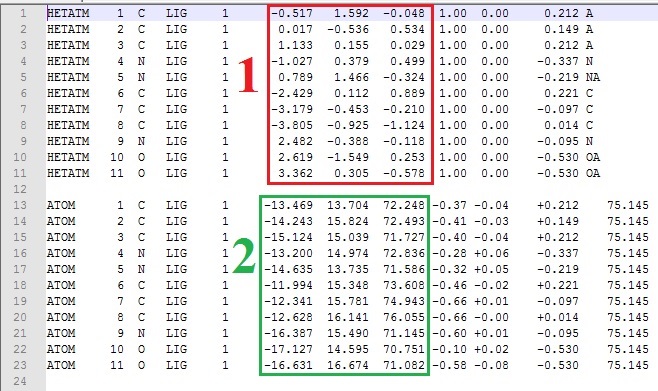
Task: Click the coordinate 1.133
Action: [295, 45]
